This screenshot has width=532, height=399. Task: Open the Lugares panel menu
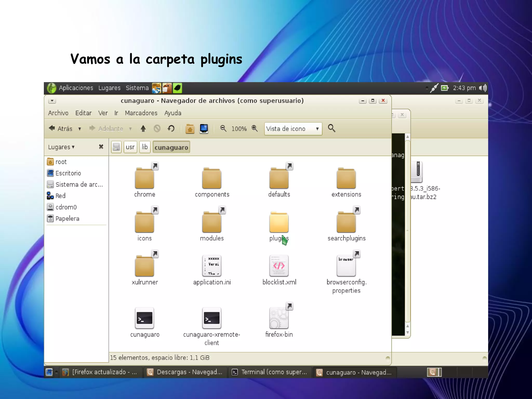click(109, 88)
